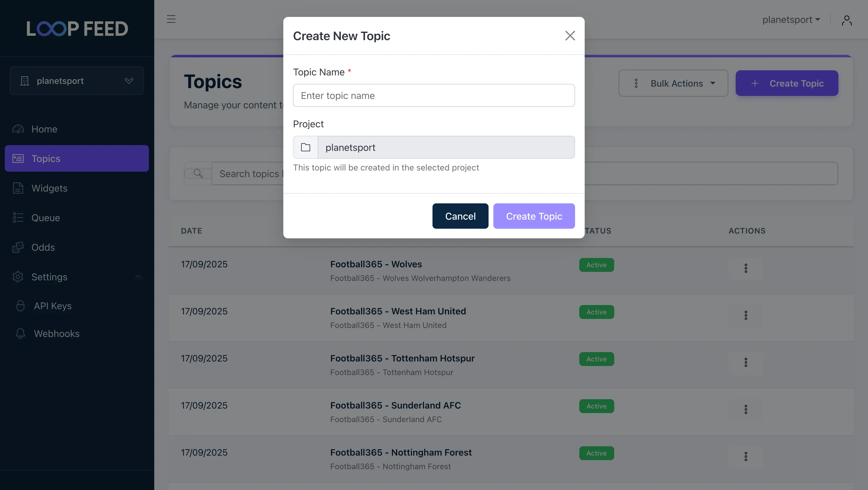The height and width of the screenshot is (490, 868).
Task: Click the API Keys lock icon
Action: click(x=20, y=306)
